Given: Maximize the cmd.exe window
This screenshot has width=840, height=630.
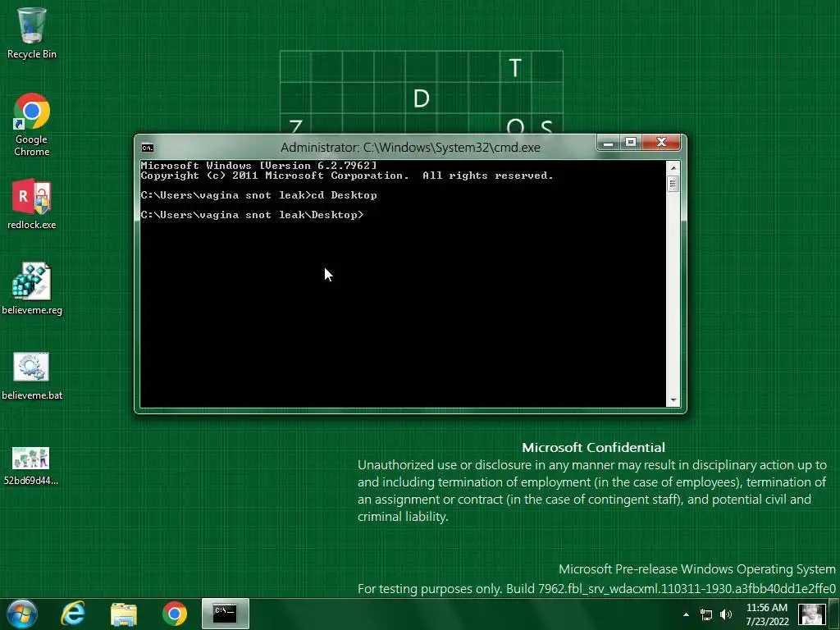Looking at the screenshot, I should point(631,143).
